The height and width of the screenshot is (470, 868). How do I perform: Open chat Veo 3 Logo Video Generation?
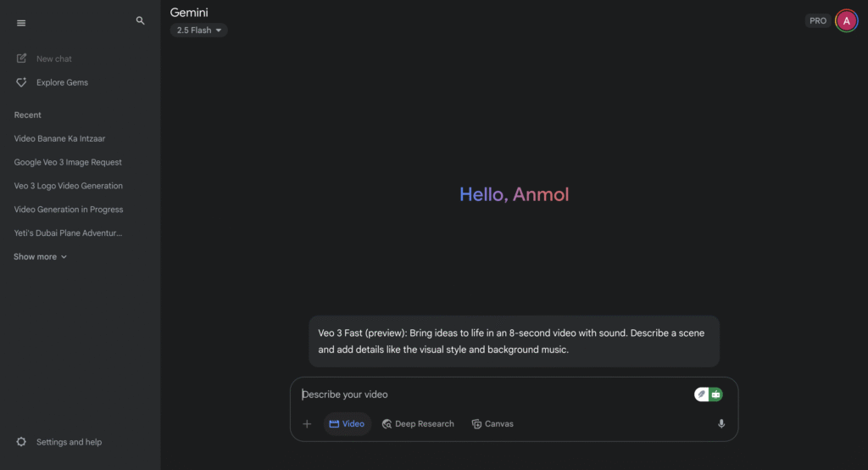[68, 186]
